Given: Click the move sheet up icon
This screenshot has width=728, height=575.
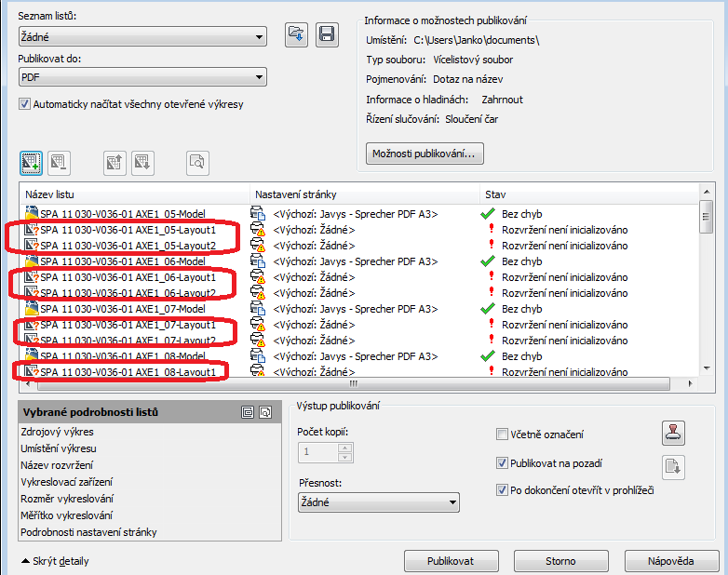Looking at the screenshot, I should (115, 162).
